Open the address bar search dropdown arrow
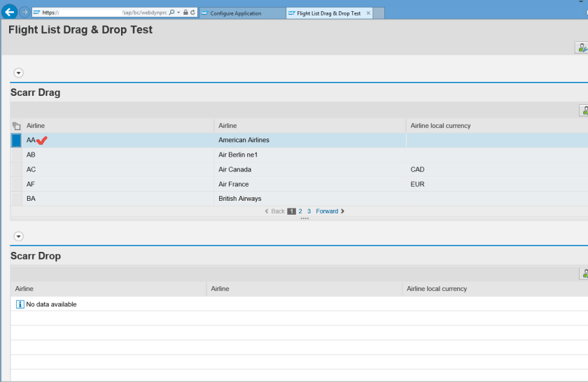Screen dimensions: 588x382 pos(178,13)
